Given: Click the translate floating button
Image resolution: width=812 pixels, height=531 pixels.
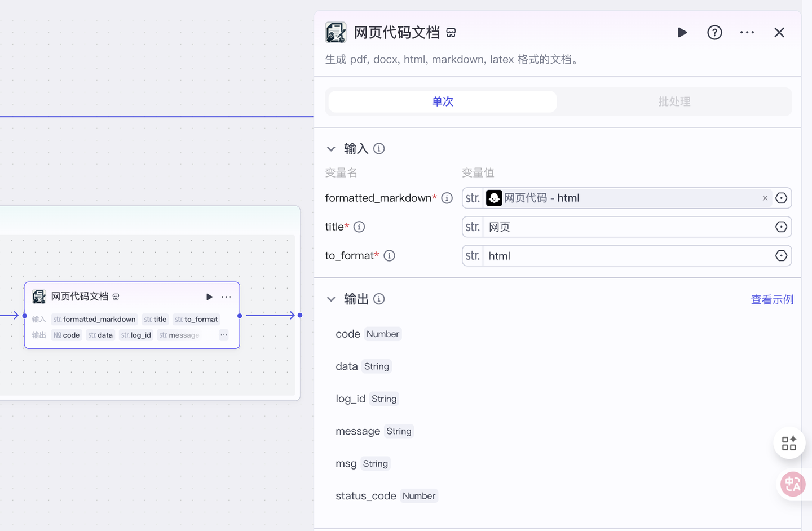Looking at the screenshot, I should pyautogui.click(x=792, y=484).
